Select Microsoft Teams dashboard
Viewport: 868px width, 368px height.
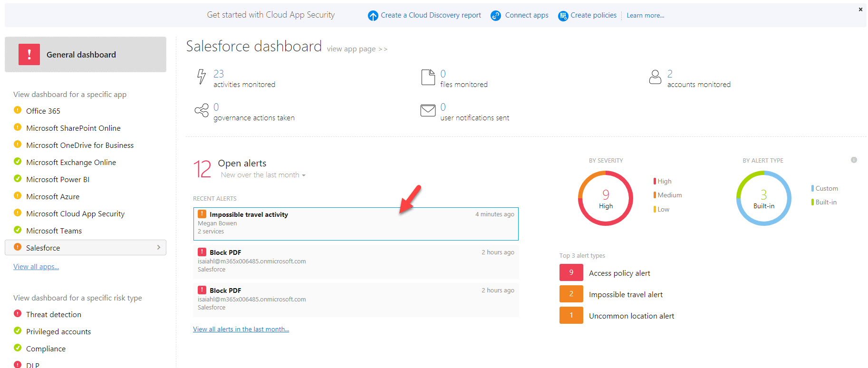[54, 231]
